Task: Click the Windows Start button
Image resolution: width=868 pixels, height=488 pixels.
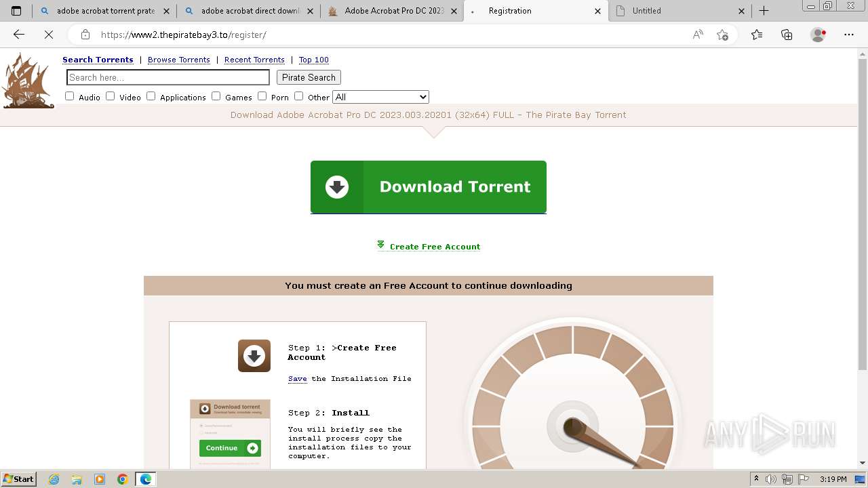Action: tap(19, 479)
